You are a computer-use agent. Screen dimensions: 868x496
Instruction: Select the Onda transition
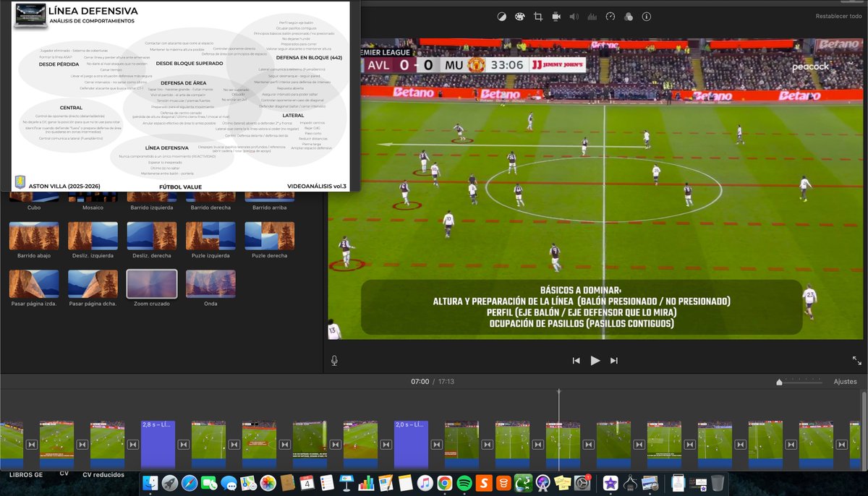click(x=210, y=284)
